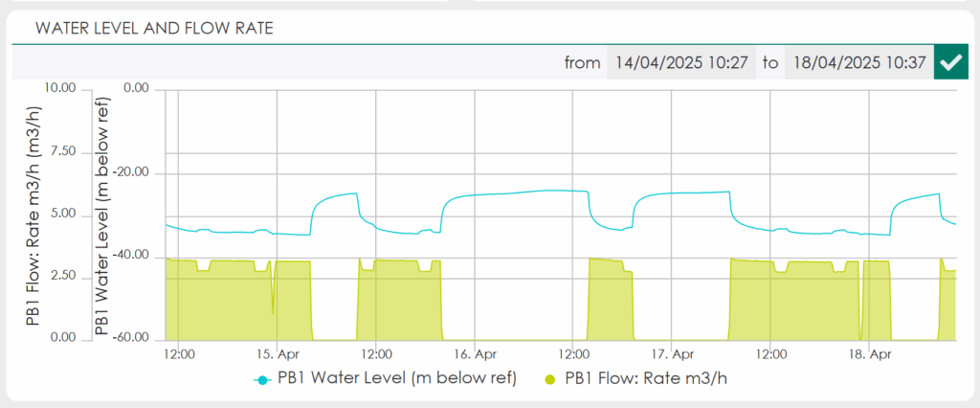Click the PB1 Flow Rate y-axis title
Viewport: 980px width, 408px height.
point(33,215)
